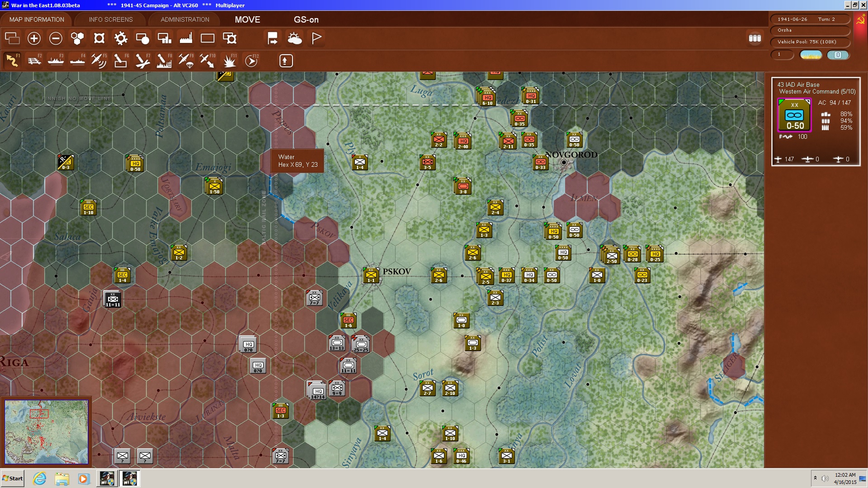Click the clear weather indicator swatch
Viewport: 868px width, 488px height.
(x=811, y=55)
